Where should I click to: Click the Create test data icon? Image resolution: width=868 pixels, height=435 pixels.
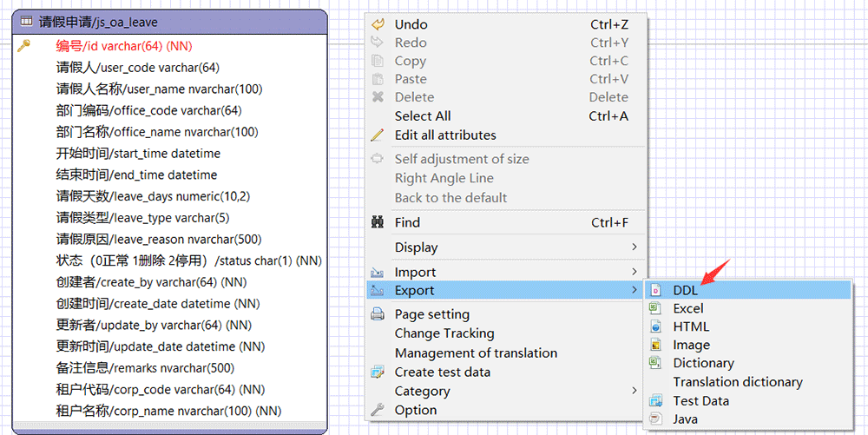[x=378, y=372]
